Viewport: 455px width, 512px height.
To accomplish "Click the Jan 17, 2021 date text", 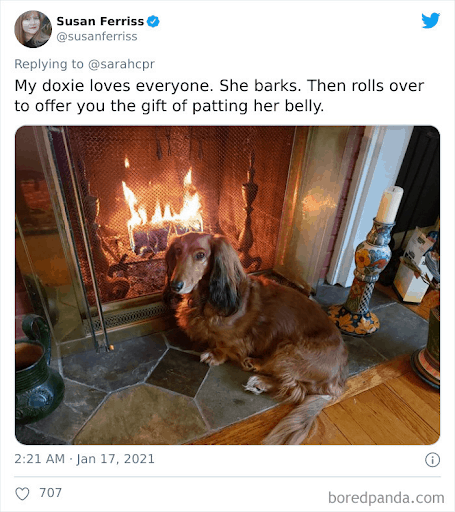I will pos(116,459).
